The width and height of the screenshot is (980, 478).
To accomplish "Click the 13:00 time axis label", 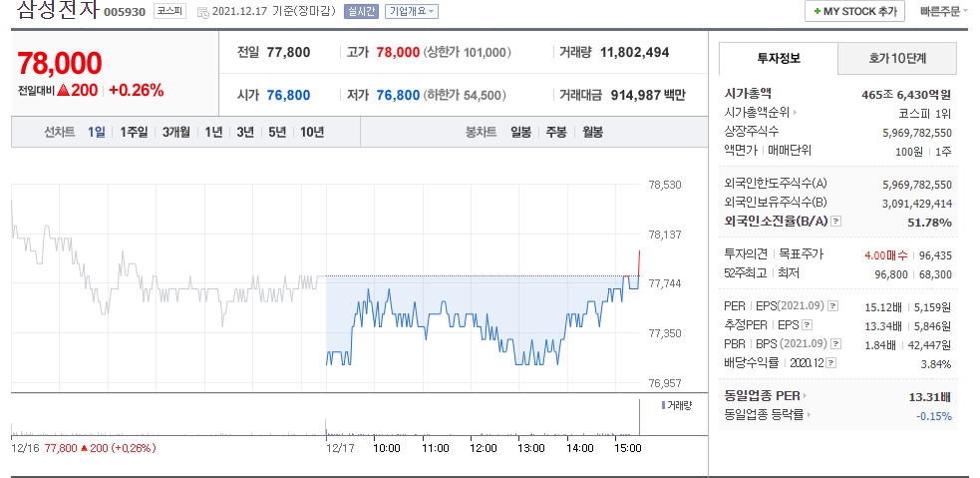I will tap(531, 448).
